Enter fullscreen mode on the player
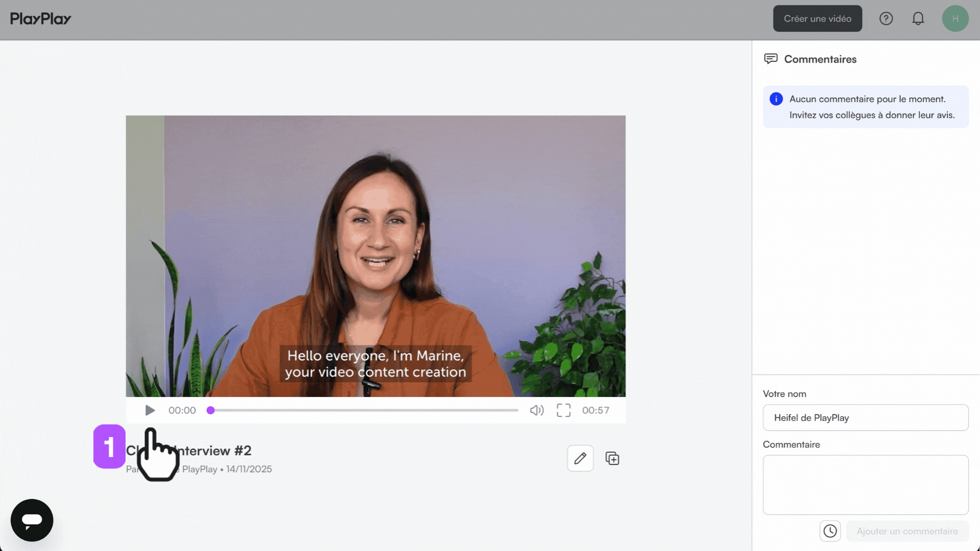The image size is (980, 551). [563, 410]
